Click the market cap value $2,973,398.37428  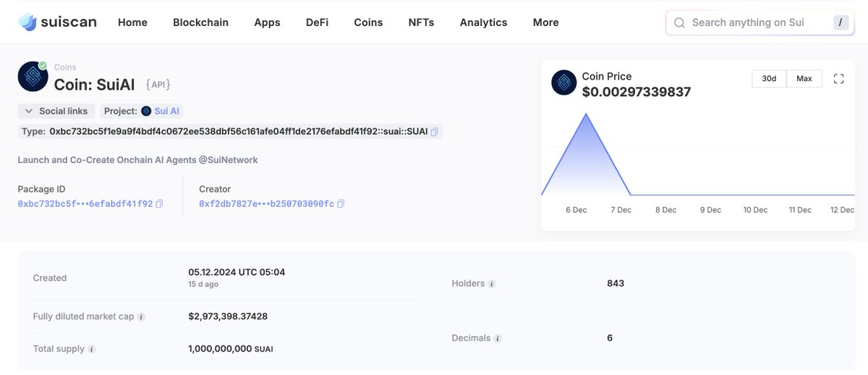228,316
